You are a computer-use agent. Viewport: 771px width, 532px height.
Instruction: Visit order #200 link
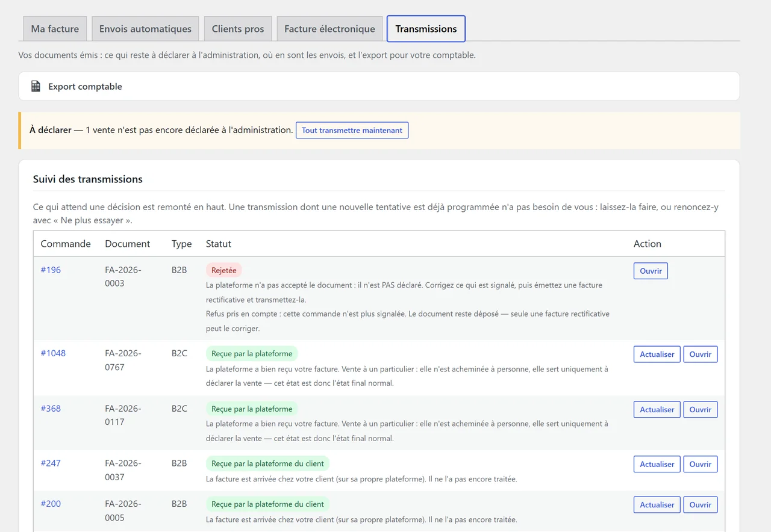(51, 504)
